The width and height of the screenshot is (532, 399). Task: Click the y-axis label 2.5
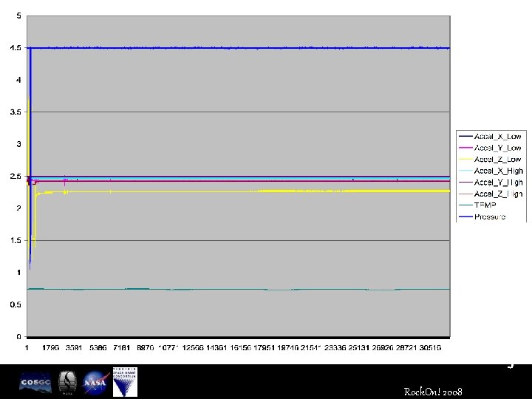coord(16,177)
